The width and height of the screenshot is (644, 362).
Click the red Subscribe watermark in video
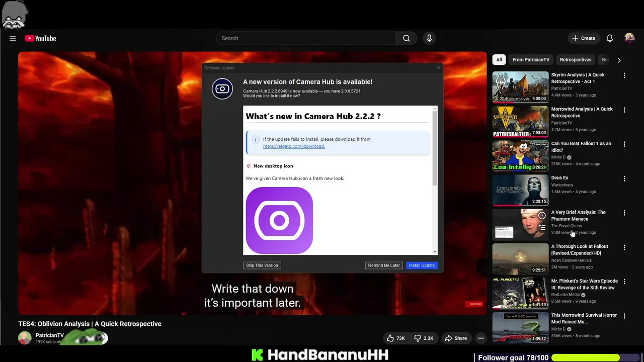click(475, 304)
